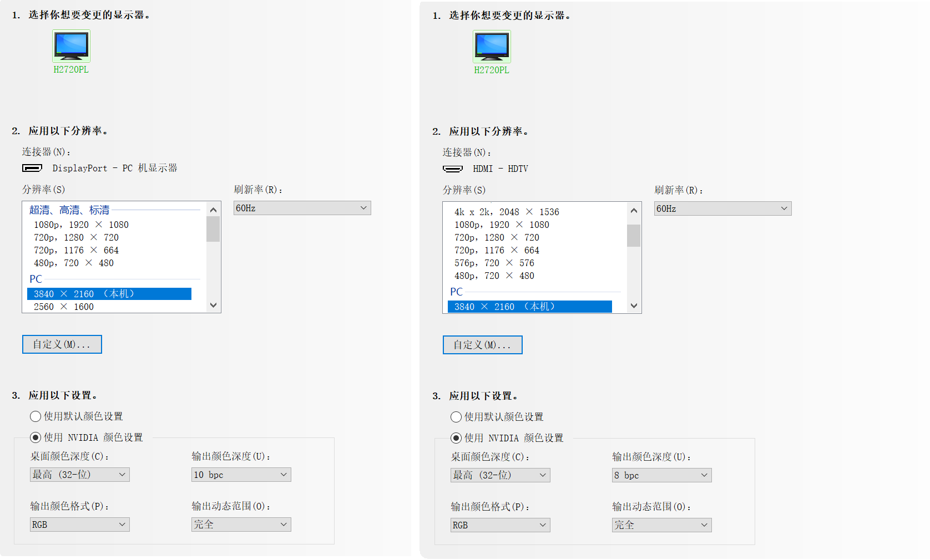The height and width of the screenshot is (560, 930).
Task: Open the 60Hz refresh rate dropdown on left panel
Action: (302, 207)
